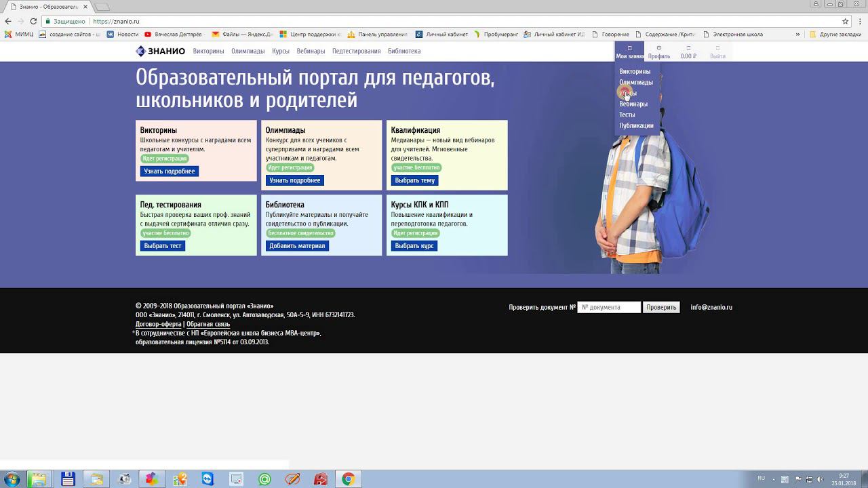The image size is (868, 488).
Task: Close the Знанио browser tab
Action: [x=85, y=6]
